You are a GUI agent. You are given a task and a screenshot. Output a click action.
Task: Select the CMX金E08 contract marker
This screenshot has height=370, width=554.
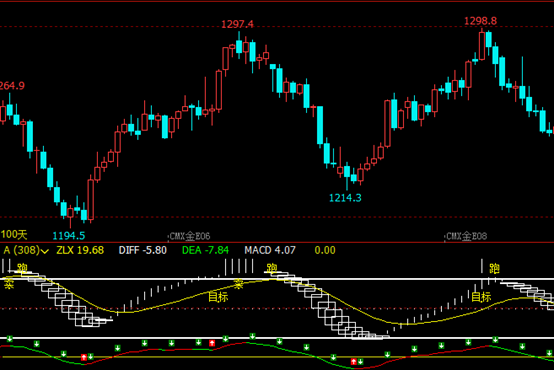coord(466,236)
